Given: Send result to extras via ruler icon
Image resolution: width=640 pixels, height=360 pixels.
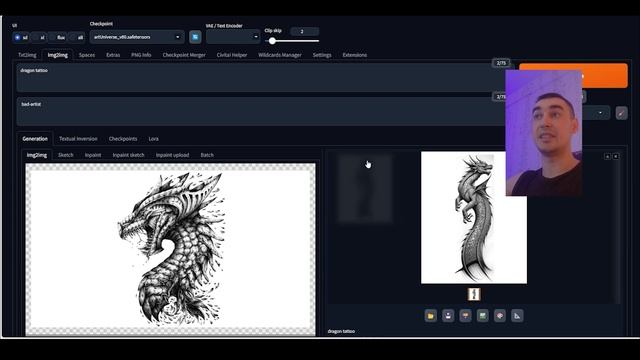Looking at the screenshot, I should coord(517,316).
